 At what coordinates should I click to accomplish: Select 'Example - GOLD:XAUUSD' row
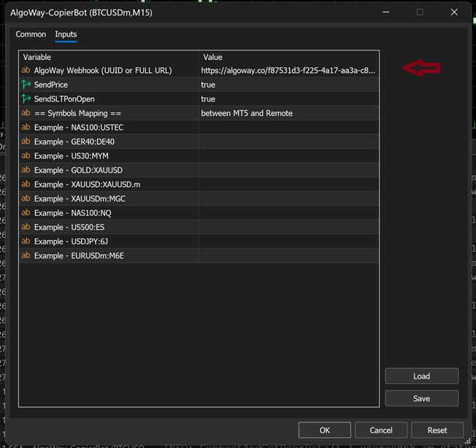199,170
